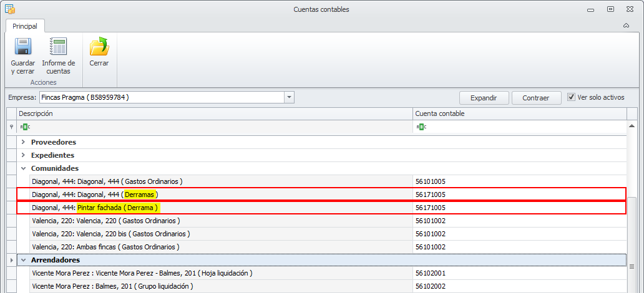
Task: Collapse the Arrendadores group
Action: (24, 260)
